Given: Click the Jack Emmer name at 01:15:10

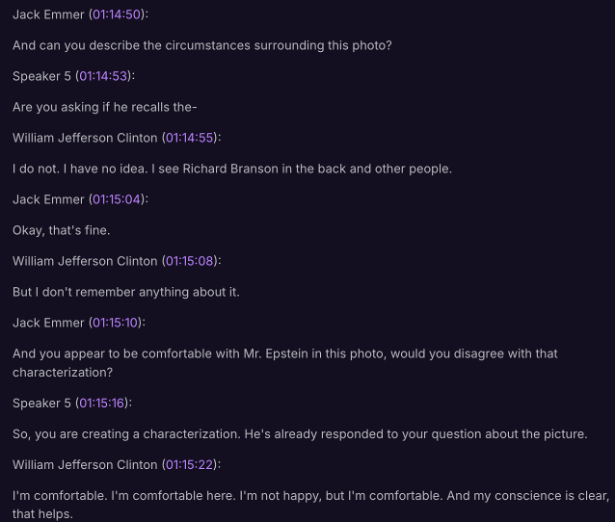Looking at the screenshot, I should pos(48,322).
